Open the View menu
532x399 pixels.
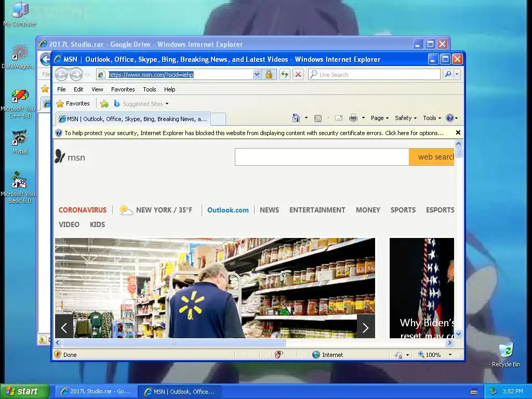(x=97, y=89)
